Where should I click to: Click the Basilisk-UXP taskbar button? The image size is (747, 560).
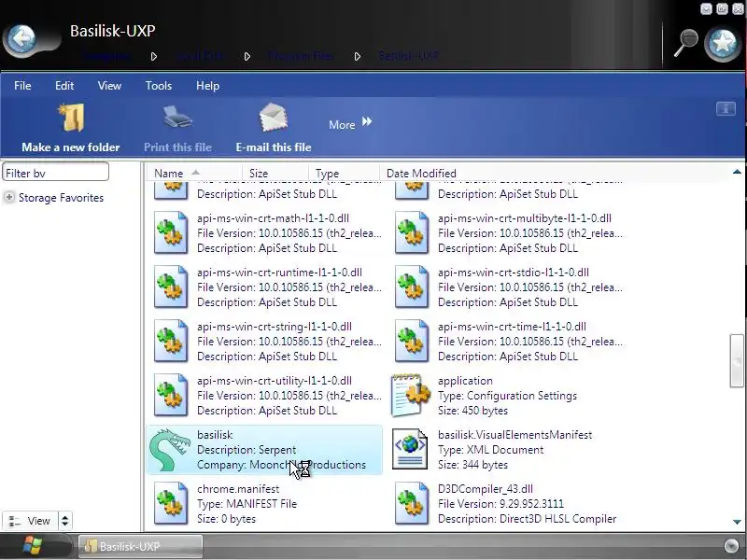click(x=140, y=546)
